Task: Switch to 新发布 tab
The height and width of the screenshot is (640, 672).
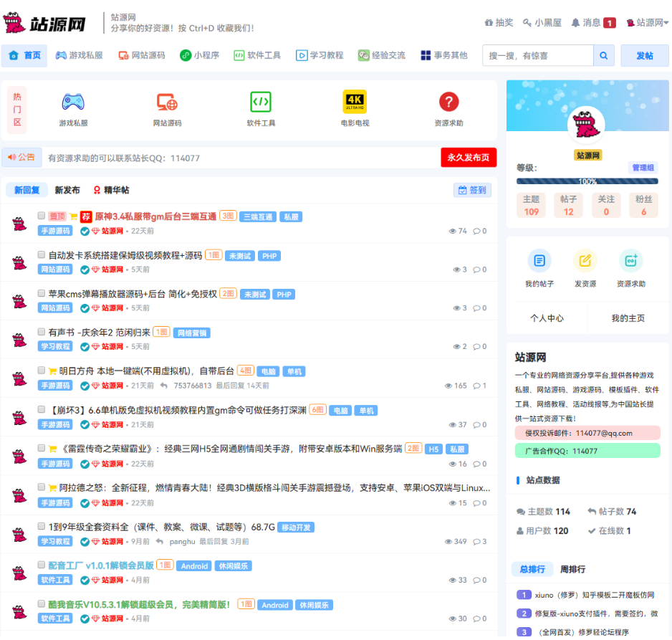Action: point(67,190)
